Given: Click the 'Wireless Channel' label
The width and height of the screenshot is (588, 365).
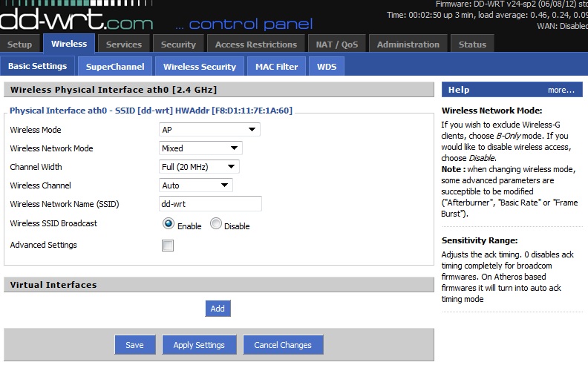Looking at the screenshot, I should coord(41,185).
